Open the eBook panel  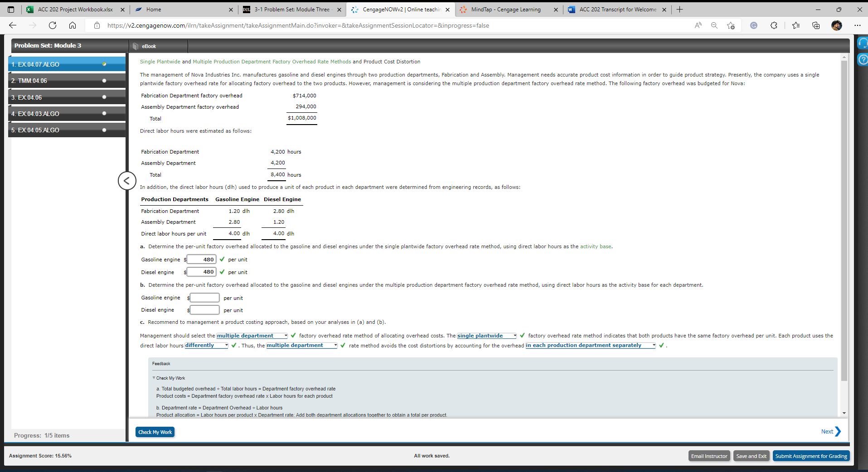148,46
